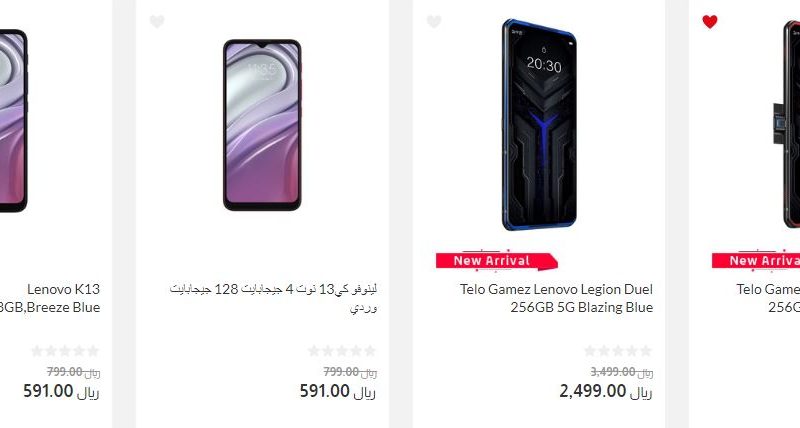
Task: Rate the Legion Duel Blazing Blue stars
Action: click(618, 351)
